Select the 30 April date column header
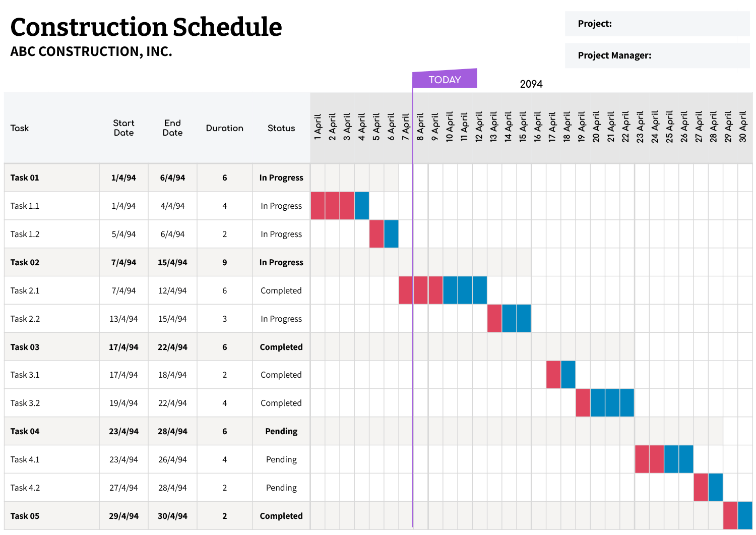756x535 pixels. click(x=743, y=127)
